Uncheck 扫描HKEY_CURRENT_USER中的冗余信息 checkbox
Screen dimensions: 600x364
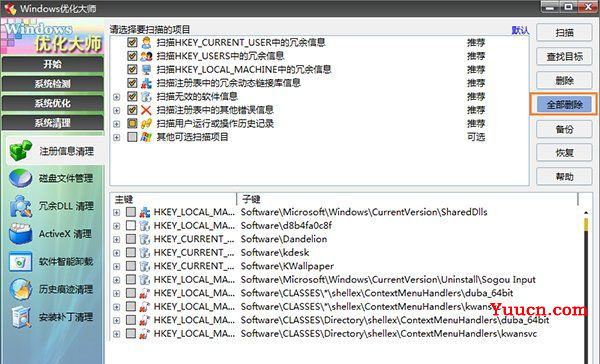[132, 42]
